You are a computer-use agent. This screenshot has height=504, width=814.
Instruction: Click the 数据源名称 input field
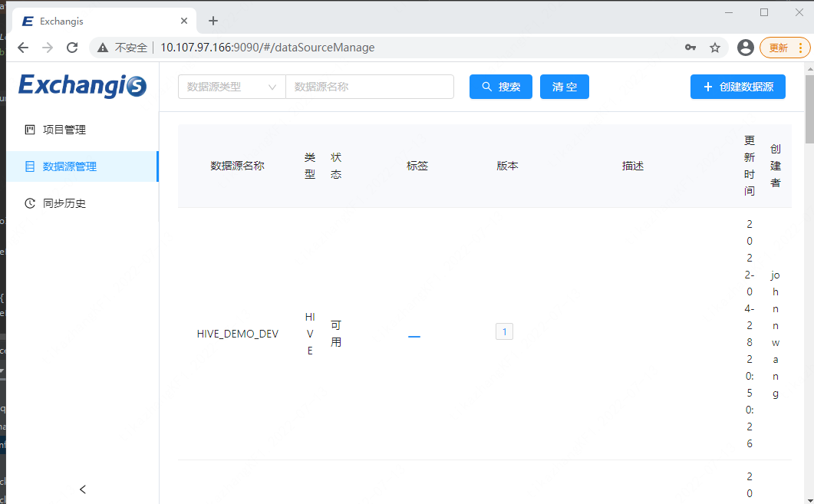[x=370, y=87]
